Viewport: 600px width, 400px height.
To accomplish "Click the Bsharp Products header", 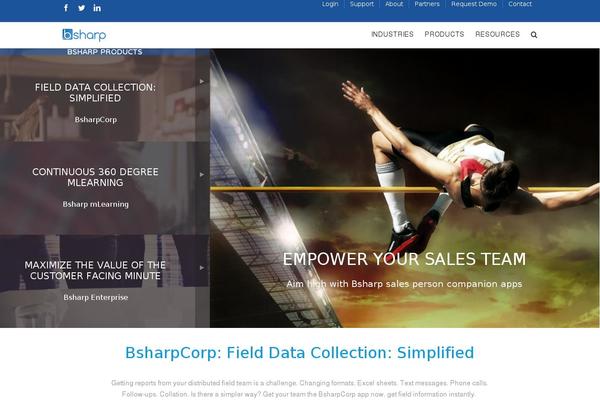I will tap(104, 52).
